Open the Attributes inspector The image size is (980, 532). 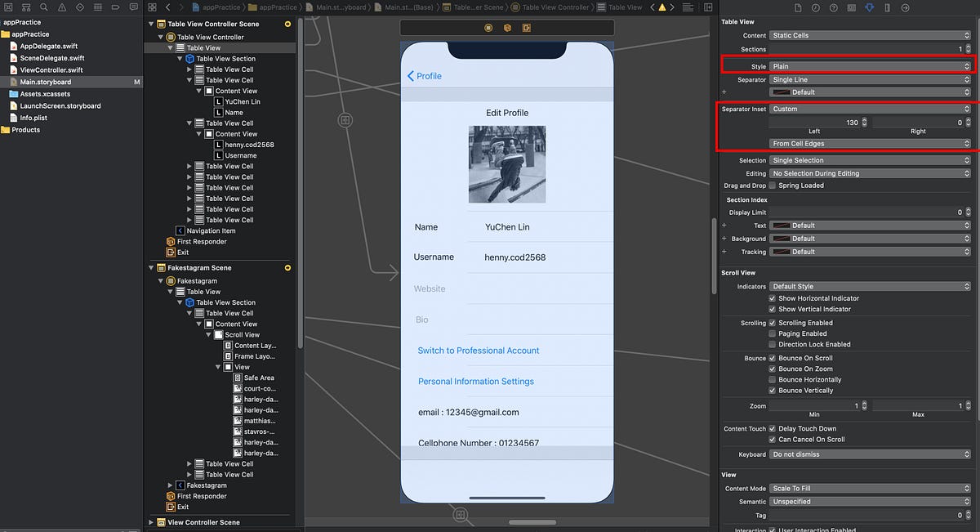[x=869, y=7]
